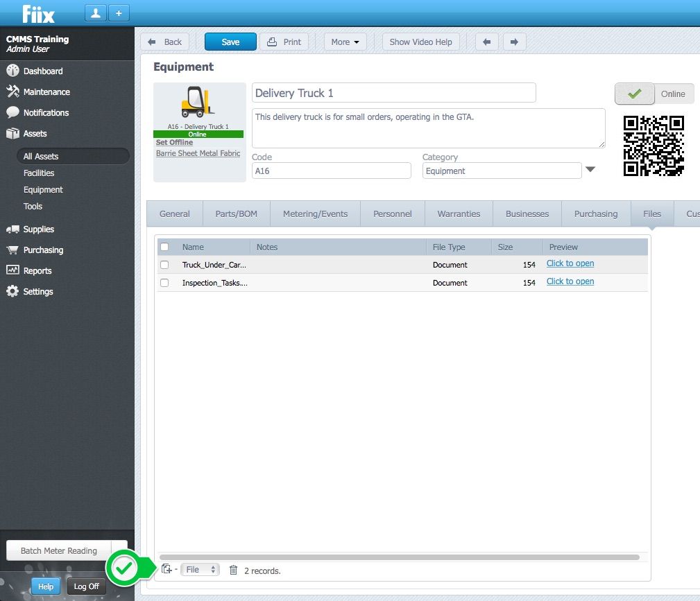This screenshot has height=601, width=700.
Task: Select Facilities in sidebar
Action: pyautogui.click(x=39, y=173)
